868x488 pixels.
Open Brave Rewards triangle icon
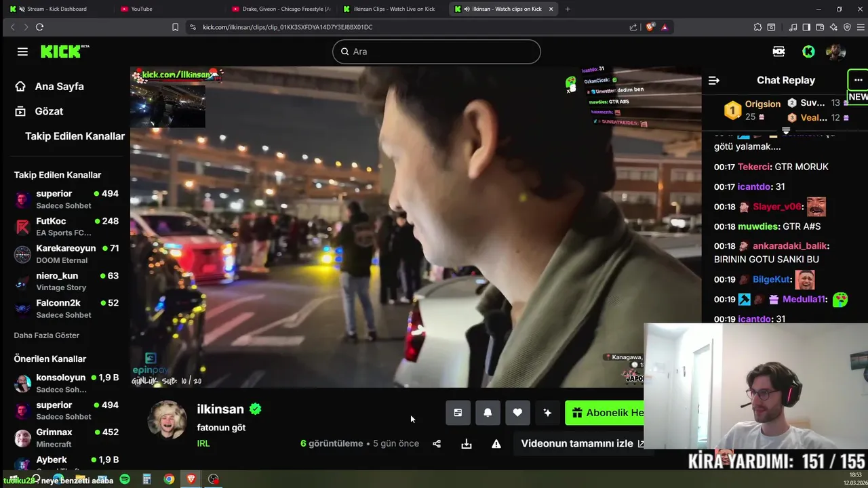[665, 27]
